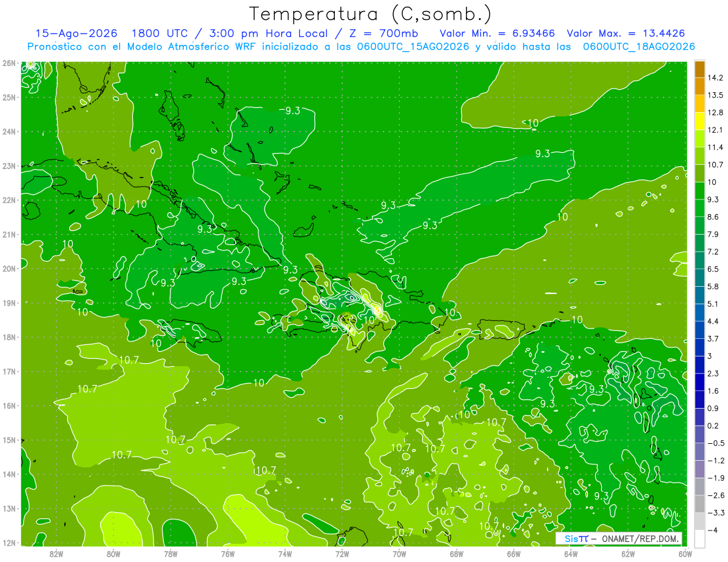This screenshot has width=728, height=562.
Task: Click the colorbar label "-2.6"
Action: tap(716, 495)
